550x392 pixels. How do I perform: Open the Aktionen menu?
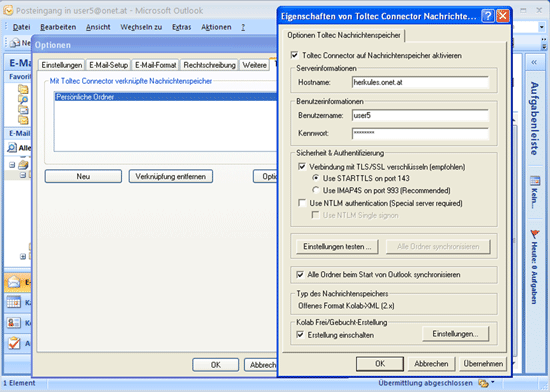216,27
